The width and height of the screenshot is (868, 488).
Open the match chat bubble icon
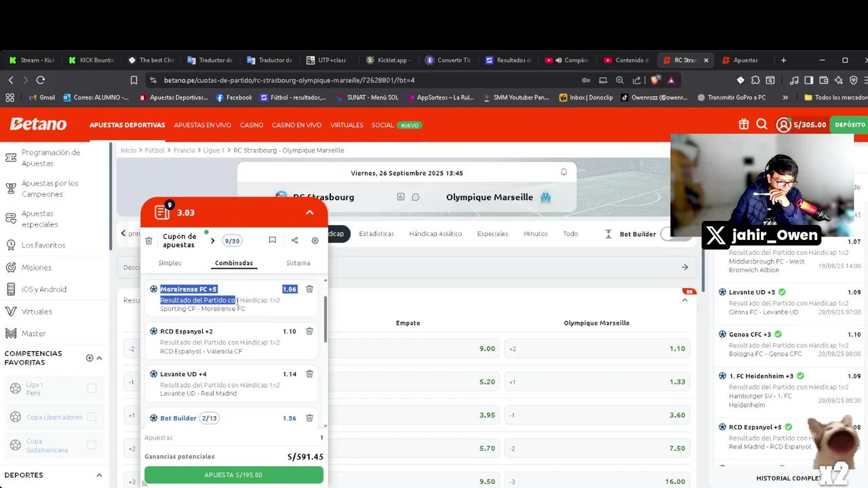coord(416,197)
